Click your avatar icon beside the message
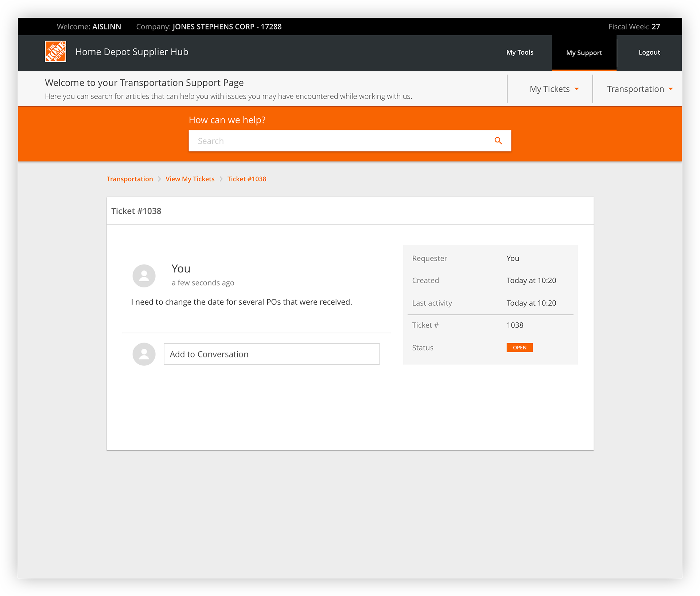 pos(144,276)
